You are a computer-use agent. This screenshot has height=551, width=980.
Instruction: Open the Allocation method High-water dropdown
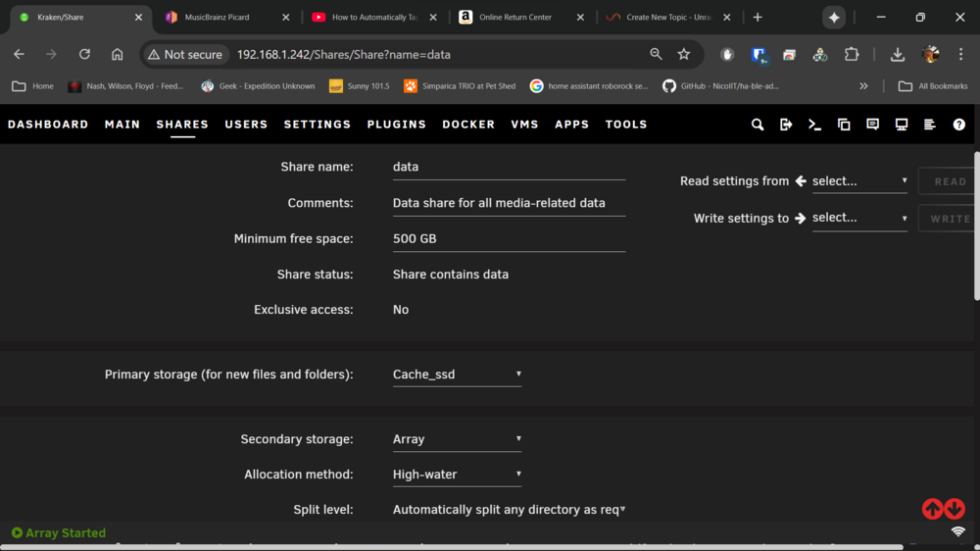click(457, 475)
